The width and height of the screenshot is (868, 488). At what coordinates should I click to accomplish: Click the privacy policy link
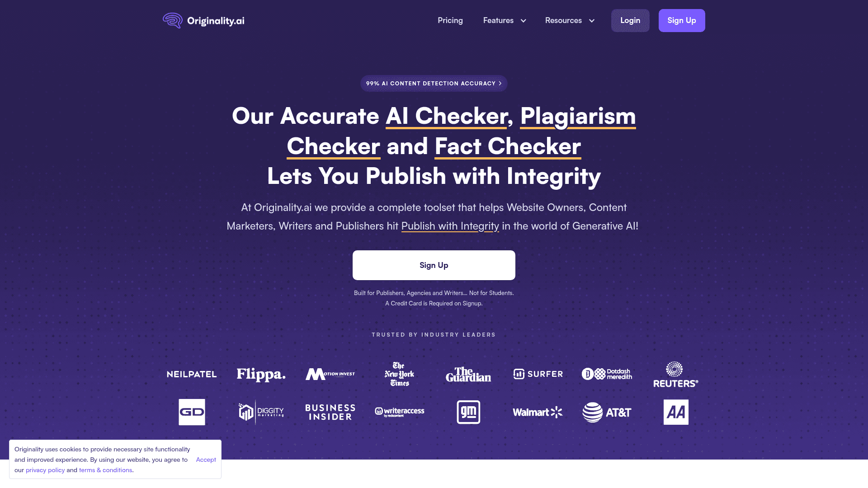[x=45, y=469]
